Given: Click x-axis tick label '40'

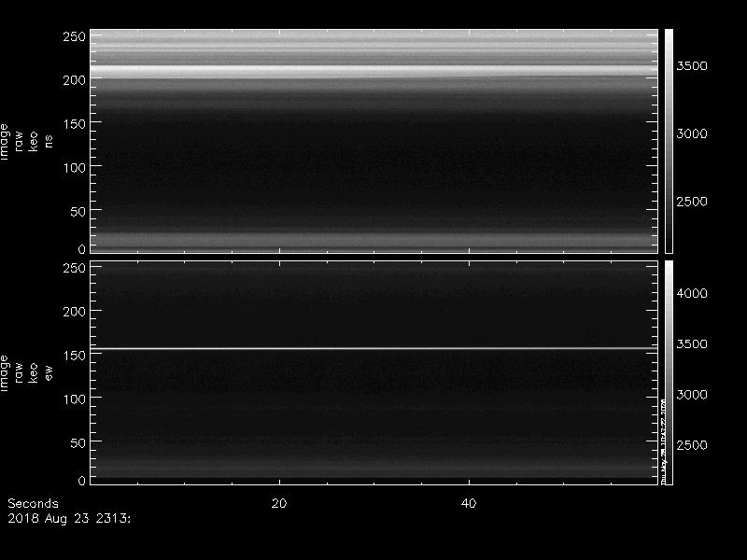Looking at the screenshot, I should coord(469,503).
